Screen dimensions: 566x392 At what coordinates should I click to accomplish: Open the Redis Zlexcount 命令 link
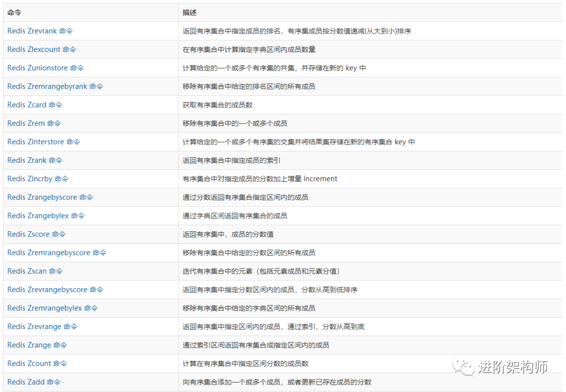point(42,49)
